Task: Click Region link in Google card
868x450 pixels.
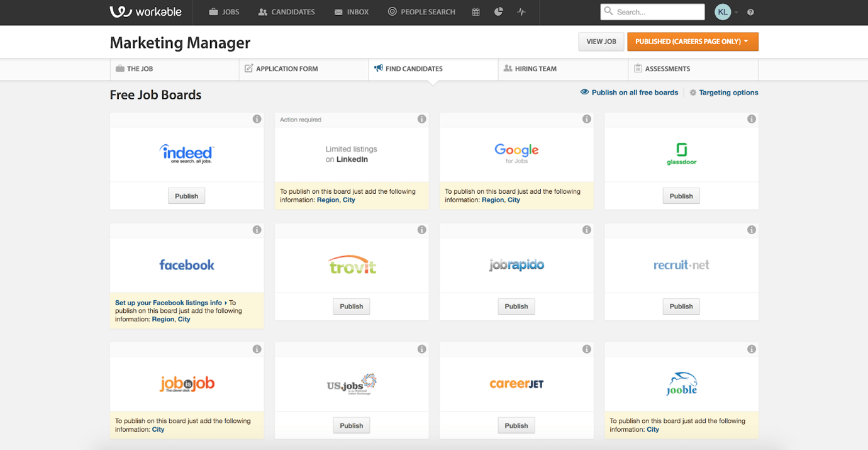Action: [493, 200]
